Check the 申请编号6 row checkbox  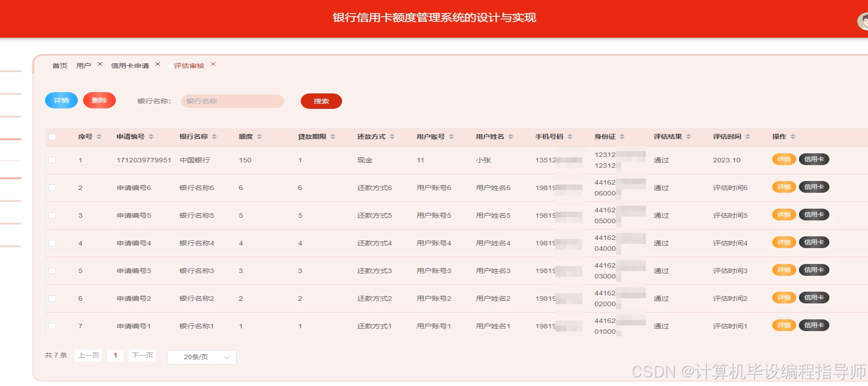point(52,188)
